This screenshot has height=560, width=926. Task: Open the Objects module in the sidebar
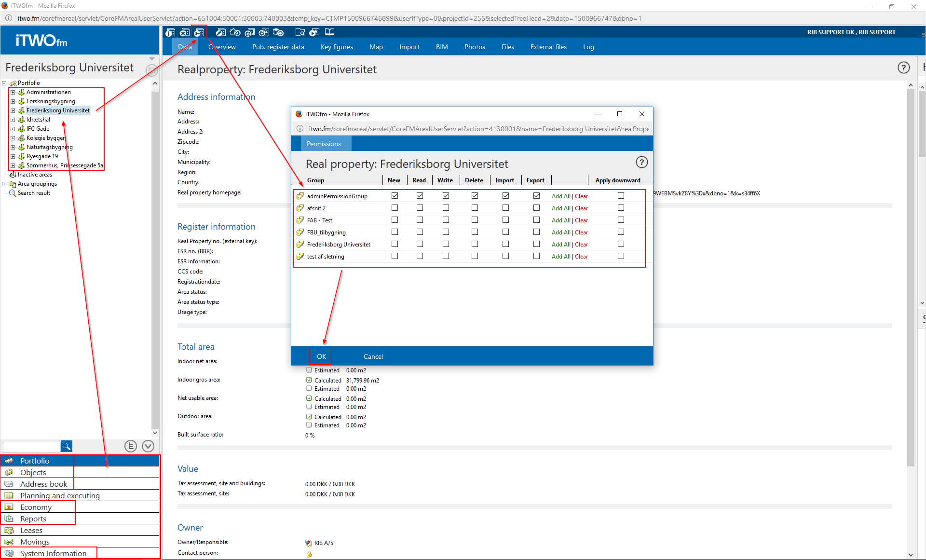33,472
